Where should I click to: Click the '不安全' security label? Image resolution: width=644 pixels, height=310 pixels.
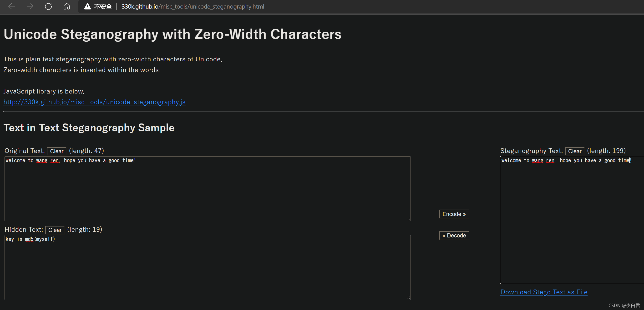click(x=103, y=6)
